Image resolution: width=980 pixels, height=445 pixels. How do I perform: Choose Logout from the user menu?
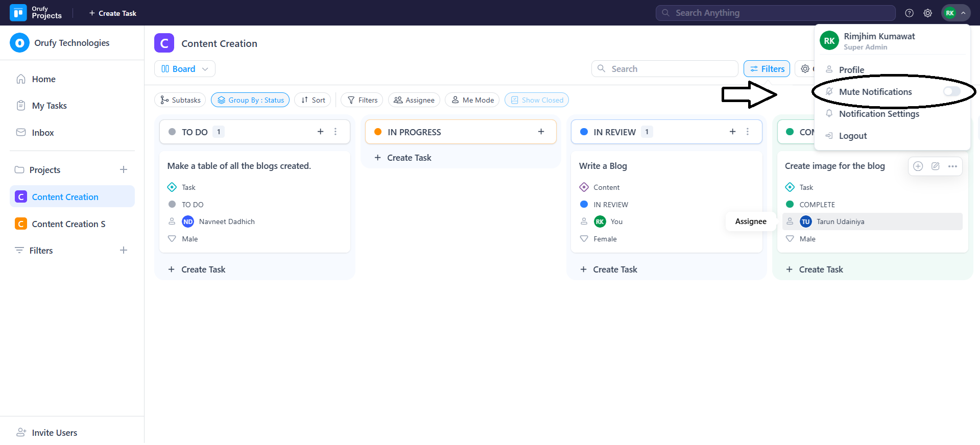(852, 136)
